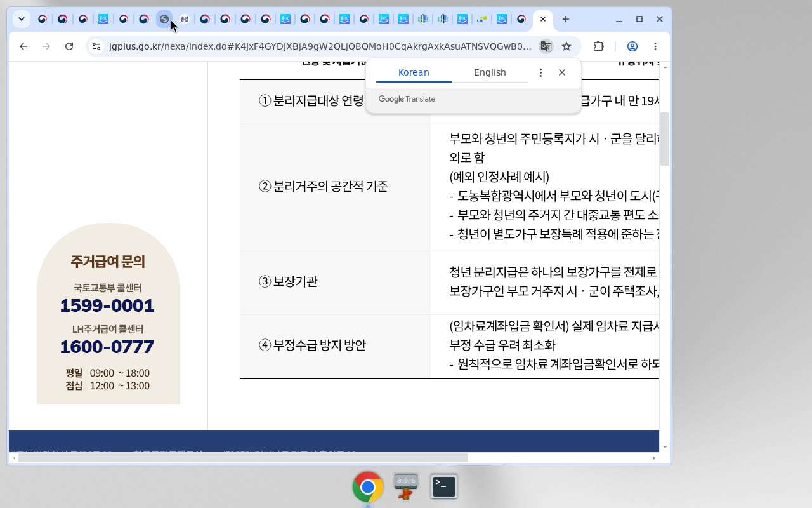Go back to previous page
812x508 pixels.
(x=23, y=46)
